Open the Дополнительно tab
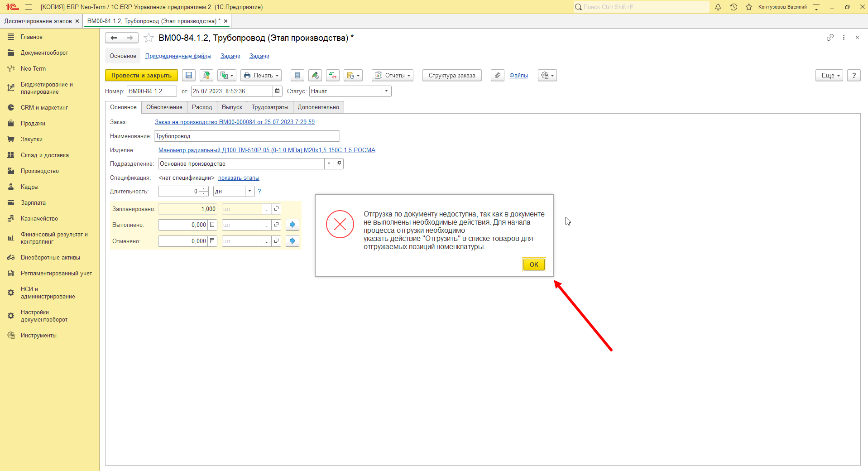868x471 pixels. (x=318, y=107)
